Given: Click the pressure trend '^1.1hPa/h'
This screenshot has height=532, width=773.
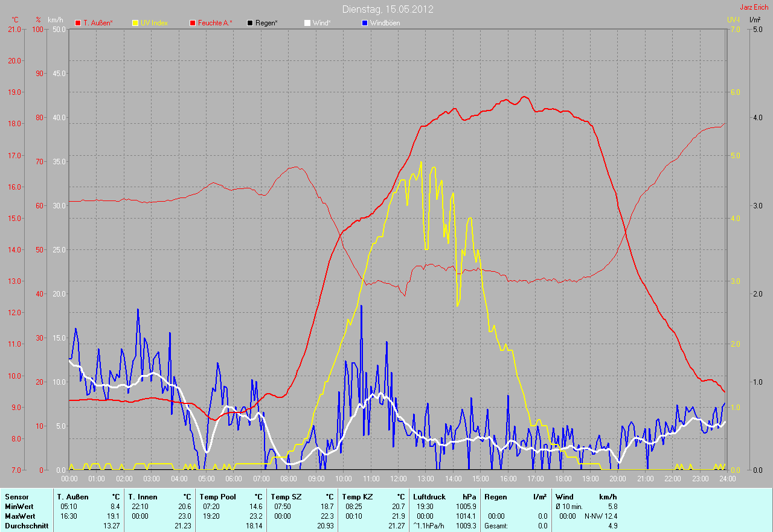Looking at the screenshot, I should point(429,526).
